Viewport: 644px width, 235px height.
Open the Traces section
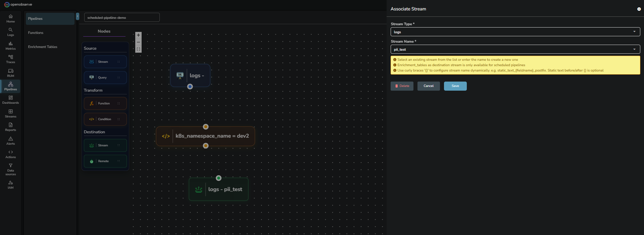10,59
